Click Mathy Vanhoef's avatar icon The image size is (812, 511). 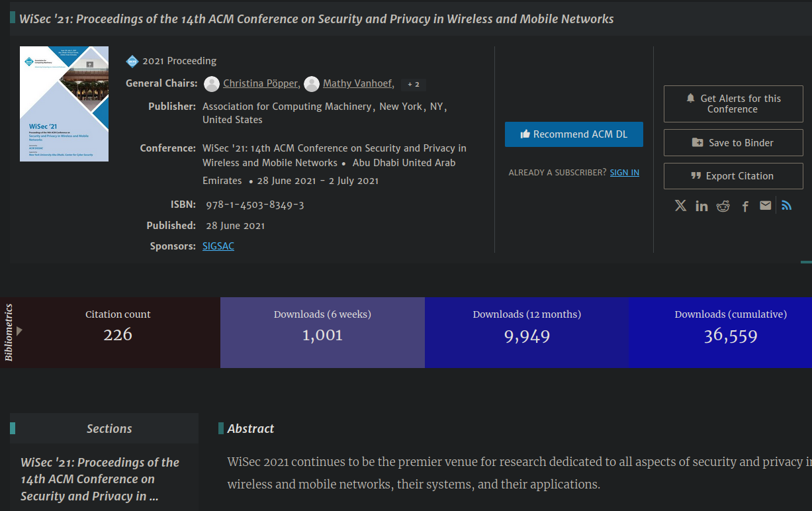click(x=312, y=84)
